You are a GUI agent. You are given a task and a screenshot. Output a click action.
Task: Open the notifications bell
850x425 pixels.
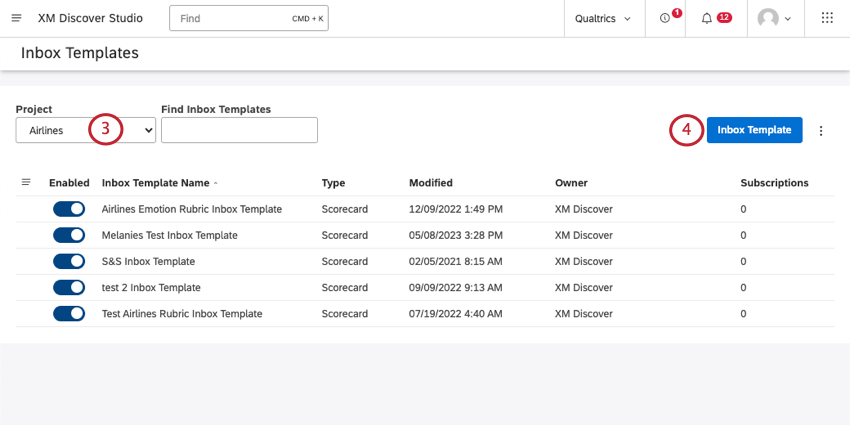point(706,18)
